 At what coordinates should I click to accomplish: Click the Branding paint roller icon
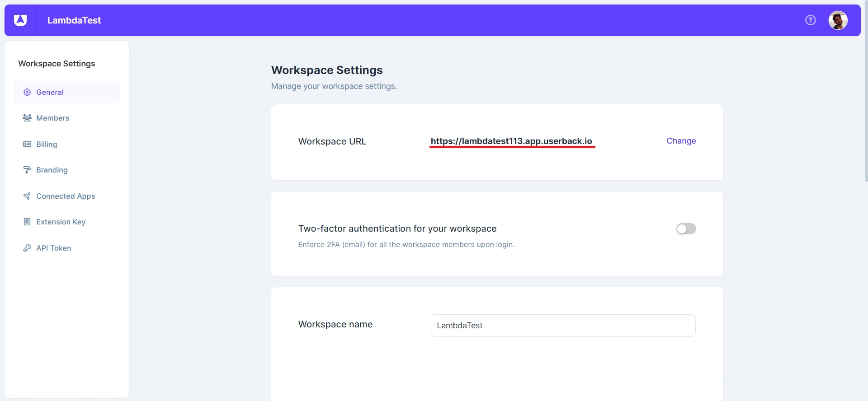click(27, 170)
